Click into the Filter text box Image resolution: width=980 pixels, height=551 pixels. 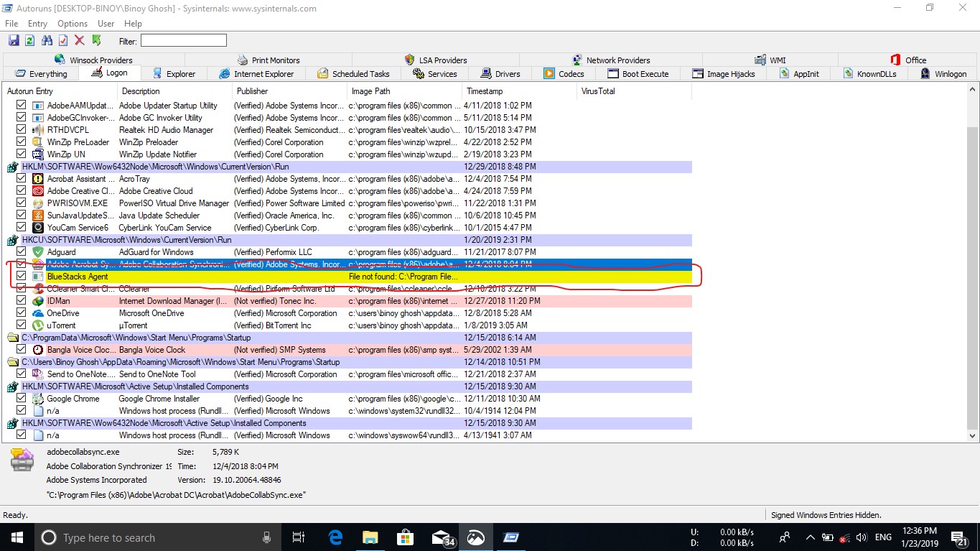pos(183,41)
